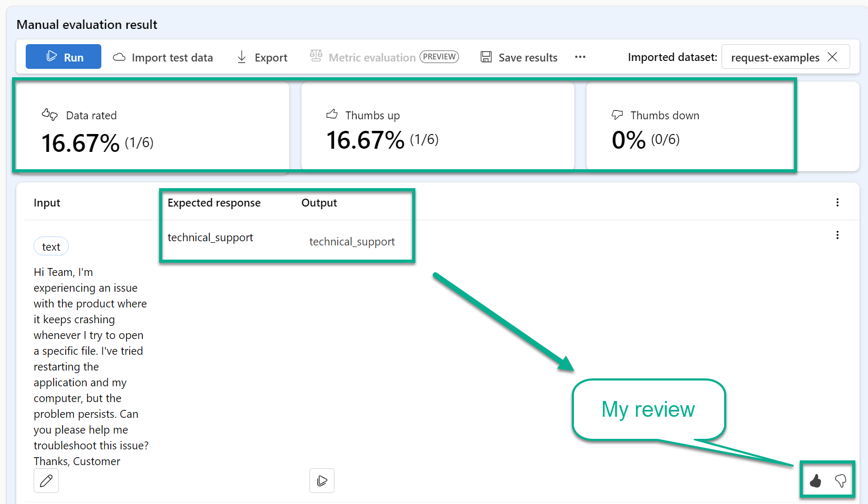Open the first row's options menu

click(837, 235)
